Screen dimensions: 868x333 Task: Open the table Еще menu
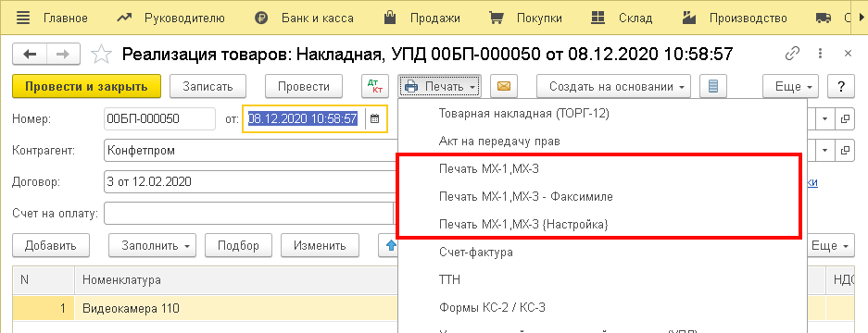pos(830,246)
